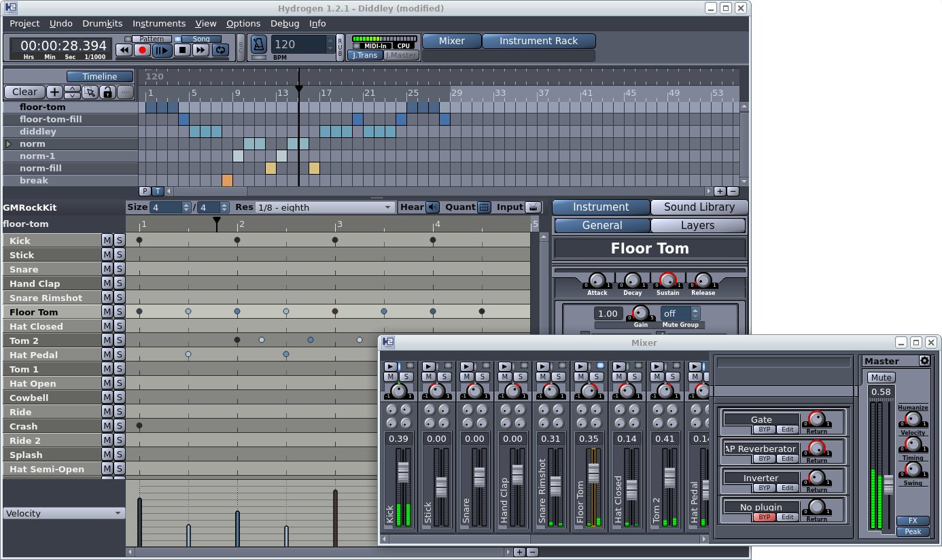Play the Floor Tom sample in Mixer strip

tap(581, 366)
